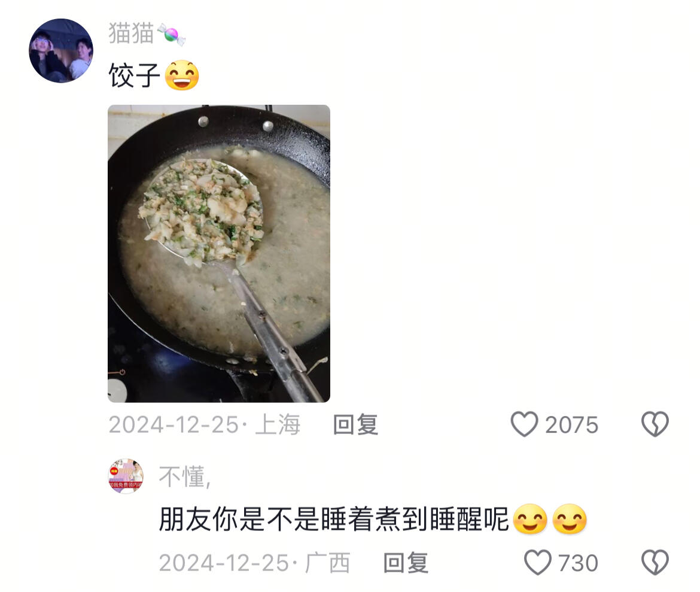Like the 饺子 comment with 2075 likes
This screenshot has height=592, width=700.
[525, 424]
